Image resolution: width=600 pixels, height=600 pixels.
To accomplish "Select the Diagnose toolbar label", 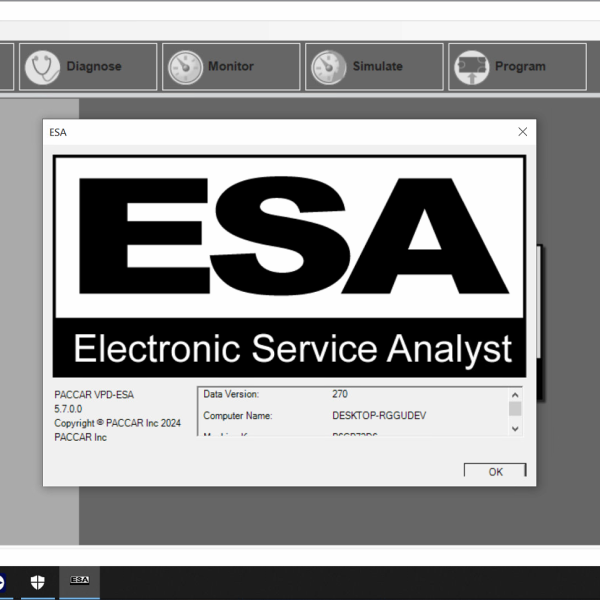I will [94, 66].
